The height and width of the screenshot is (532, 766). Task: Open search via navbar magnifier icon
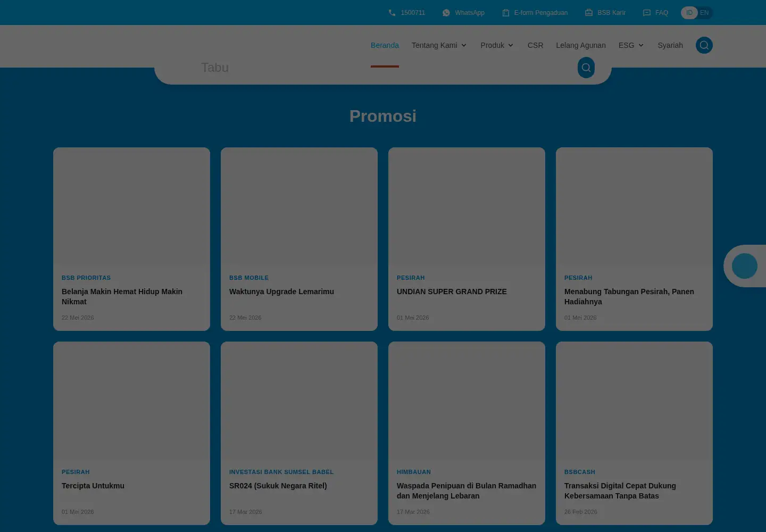(x=704, y=45)
